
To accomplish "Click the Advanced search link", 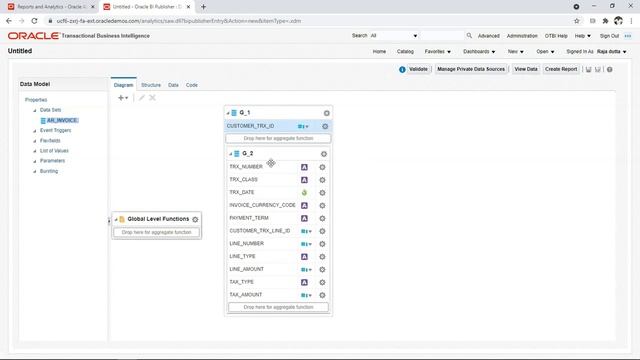I will [x=489, y=36].
